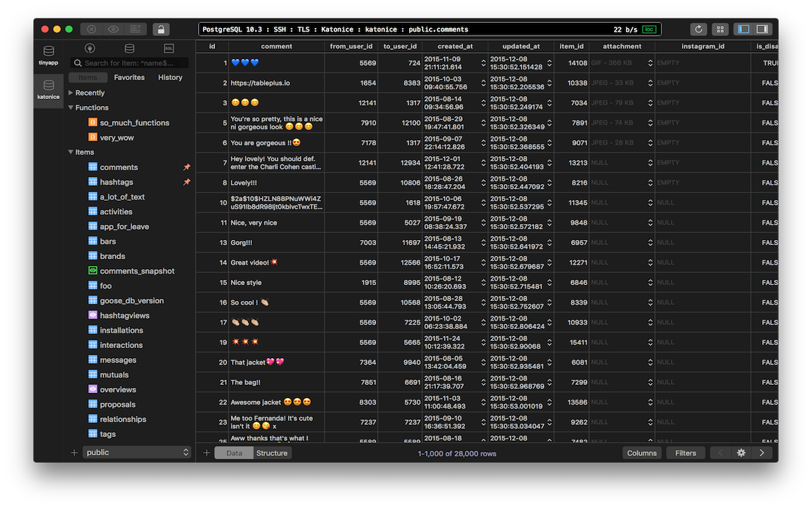Open the four-circle grid icon

720,29
